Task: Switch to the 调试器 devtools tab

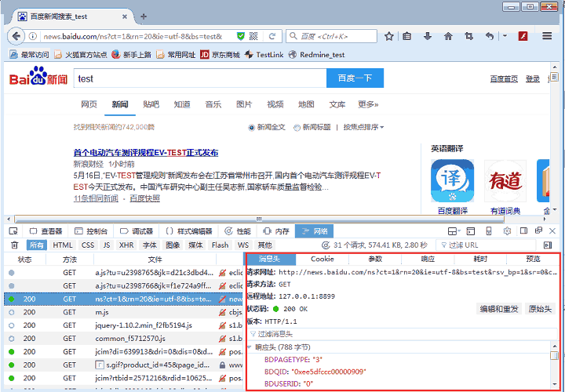Action: click(137, 231)
